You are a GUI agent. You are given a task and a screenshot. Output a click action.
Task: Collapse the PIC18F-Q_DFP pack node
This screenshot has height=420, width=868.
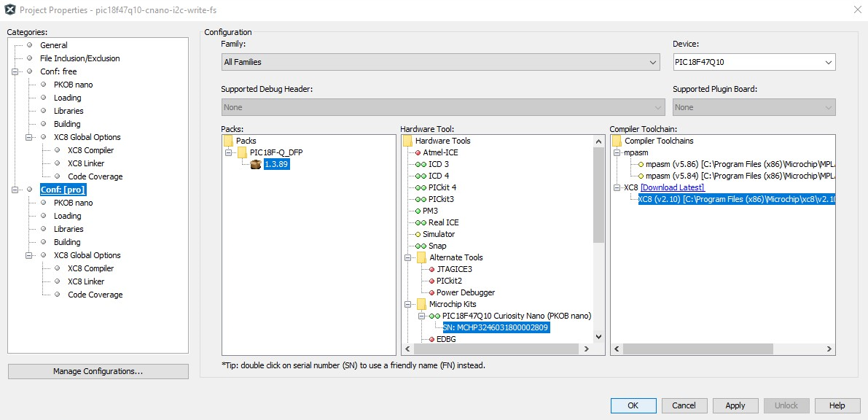pos(228,152)
